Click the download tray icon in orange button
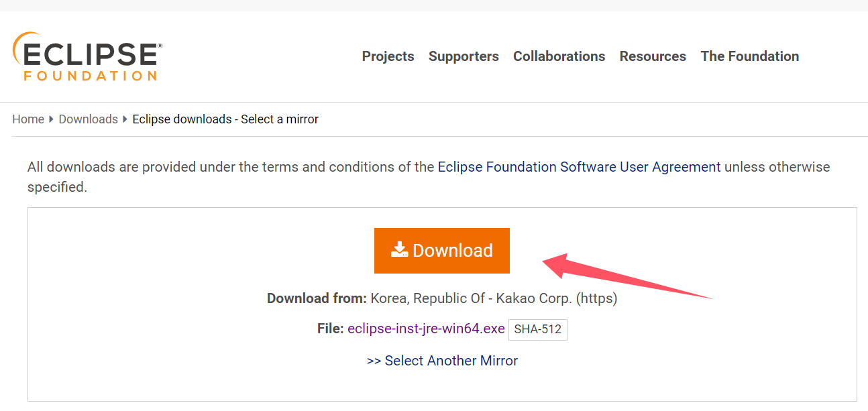 pyautogui.click(x=400, y=250)
